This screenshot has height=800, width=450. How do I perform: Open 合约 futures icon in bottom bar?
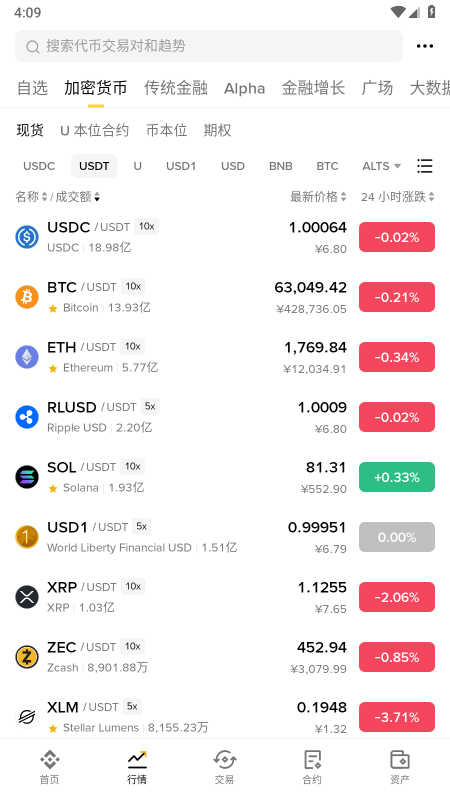312,760
